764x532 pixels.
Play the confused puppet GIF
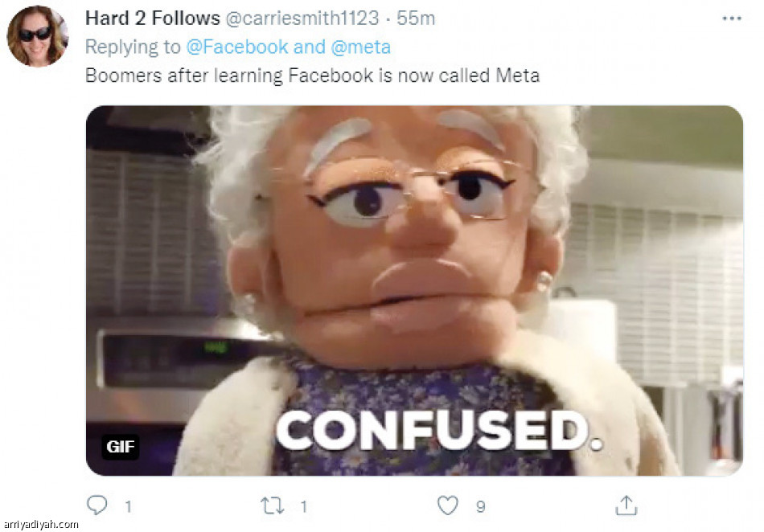tap(415, 291)
